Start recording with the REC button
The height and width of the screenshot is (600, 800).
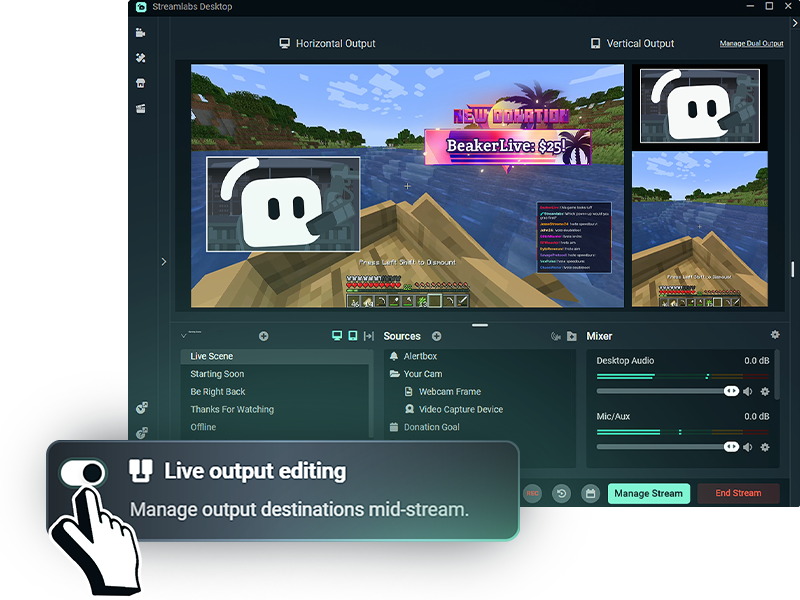pos(532,493)
